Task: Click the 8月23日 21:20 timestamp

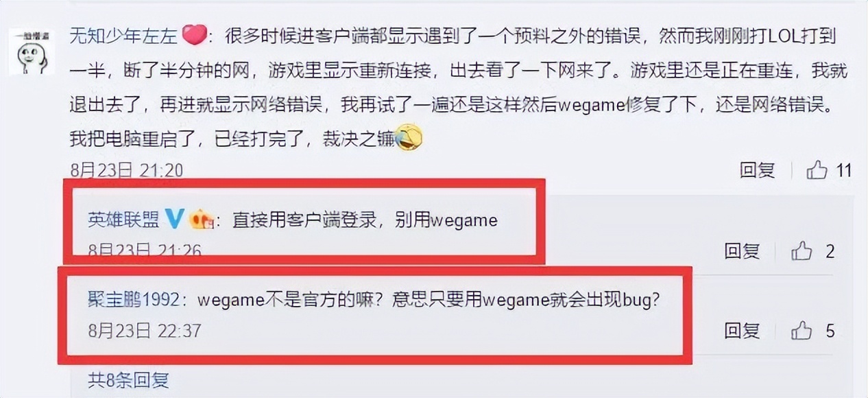Action: (127, 169)
